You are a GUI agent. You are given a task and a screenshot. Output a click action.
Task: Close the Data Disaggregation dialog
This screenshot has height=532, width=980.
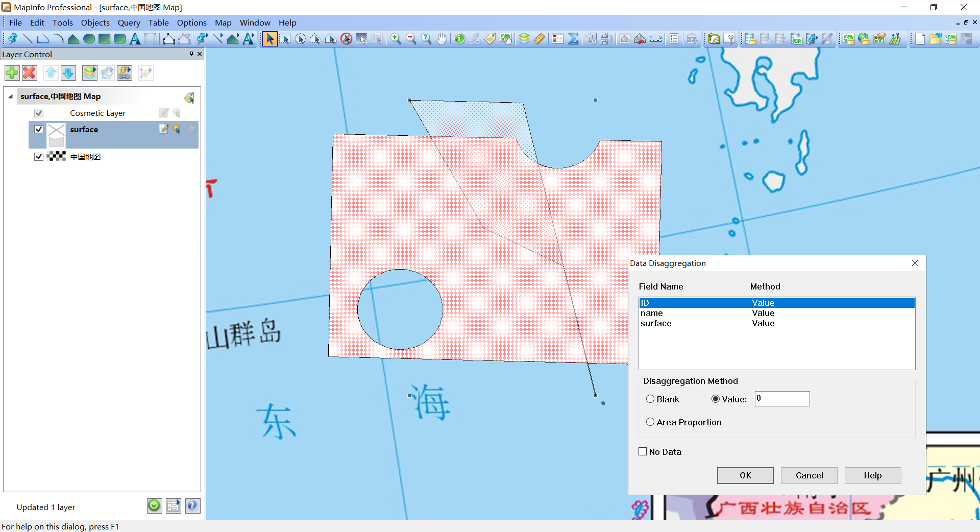click(915, 263)
